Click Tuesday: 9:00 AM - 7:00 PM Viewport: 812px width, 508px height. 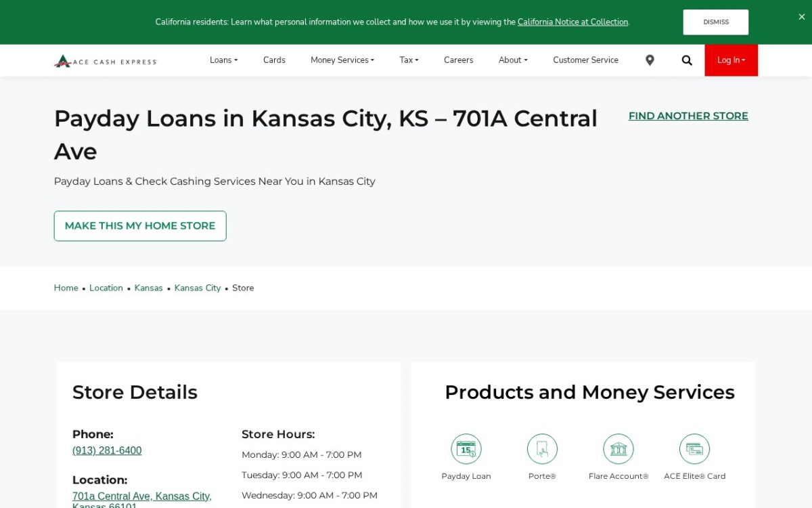coord(302,475)
